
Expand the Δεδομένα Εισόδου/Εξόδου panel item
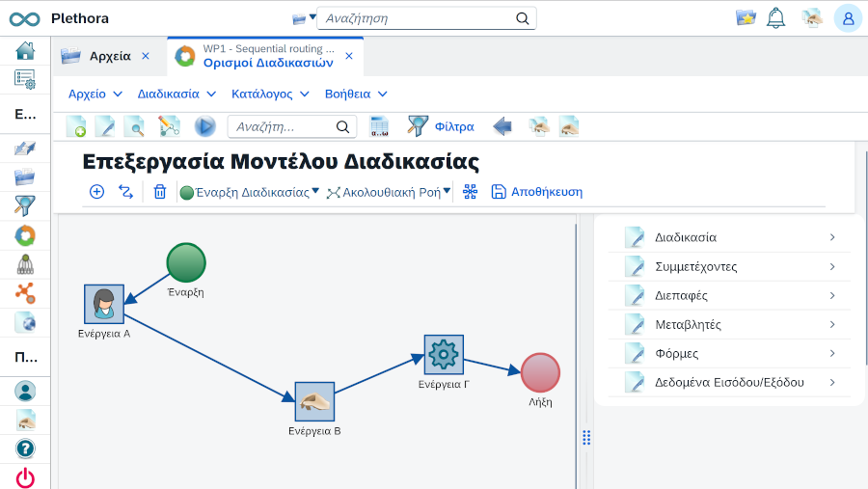pyautogui.click(x=729, y=382)
